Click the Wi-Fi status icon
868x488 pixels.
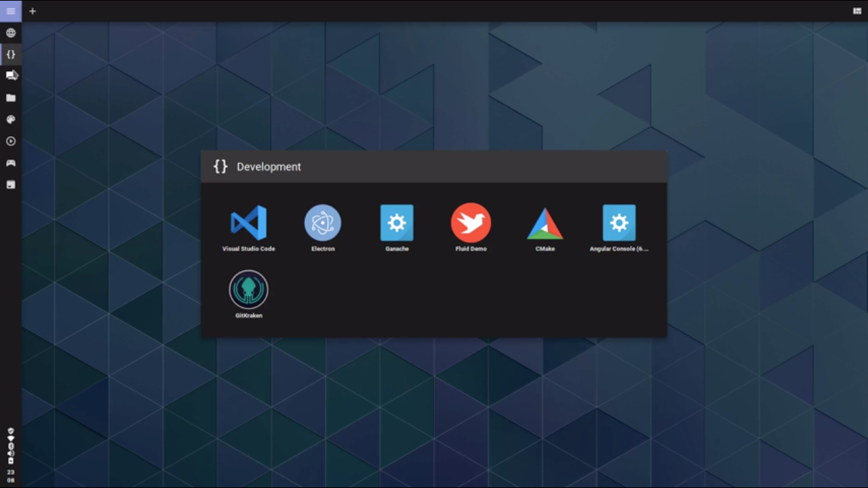11,439
